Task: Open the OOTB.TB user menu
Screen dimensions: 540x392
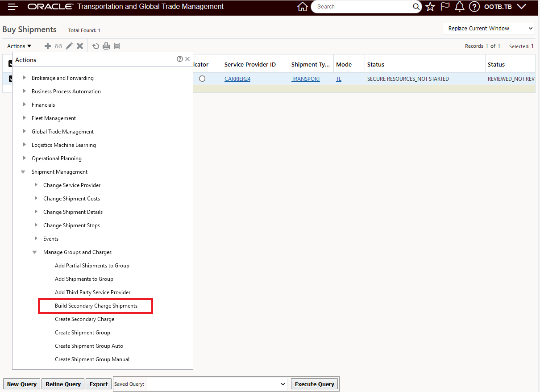Action: (x=505, y=7)
